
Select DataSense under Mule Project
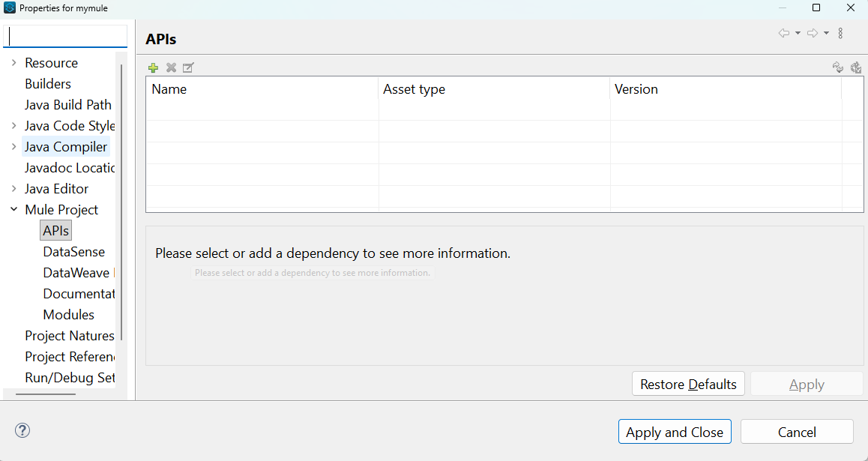coord(73,252)
